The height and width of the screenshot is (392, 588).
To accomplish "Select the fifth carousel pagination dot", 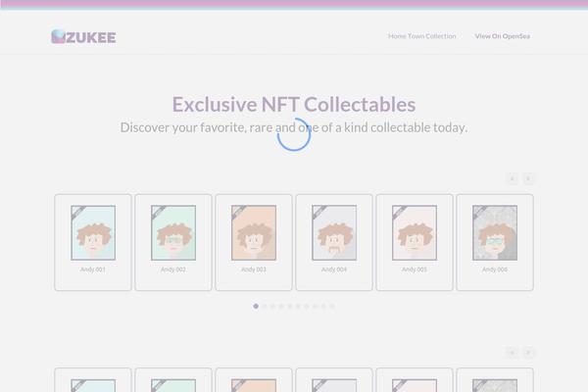I will pyautogui.click(x=289, y=306).
